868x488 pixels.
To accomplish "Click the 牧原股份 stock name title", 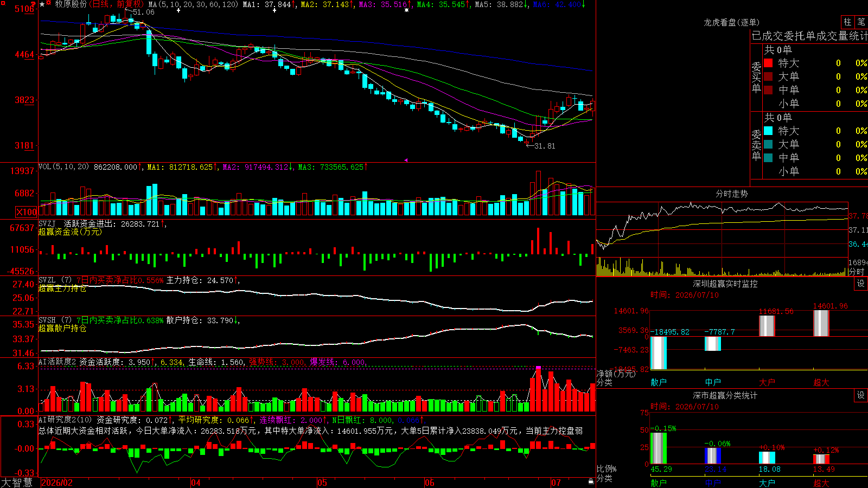I will pos(71,4).
